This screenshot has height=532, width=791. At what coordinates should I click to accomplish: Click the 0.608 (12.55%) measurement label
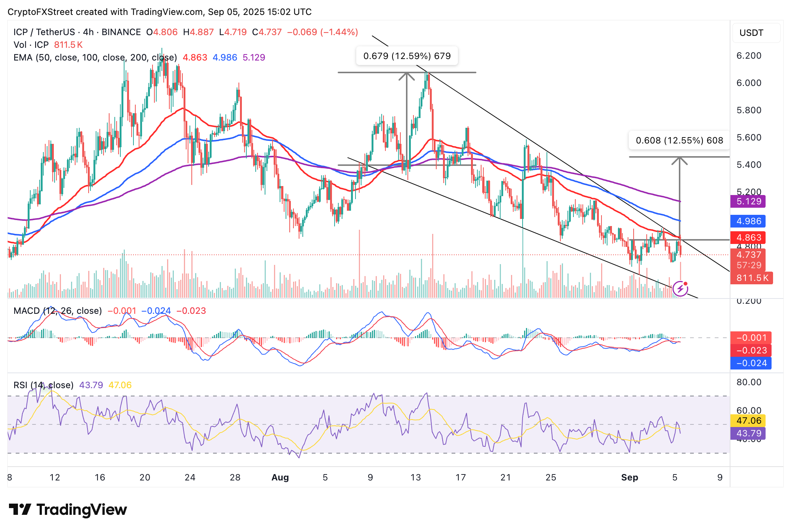point(679,140)
